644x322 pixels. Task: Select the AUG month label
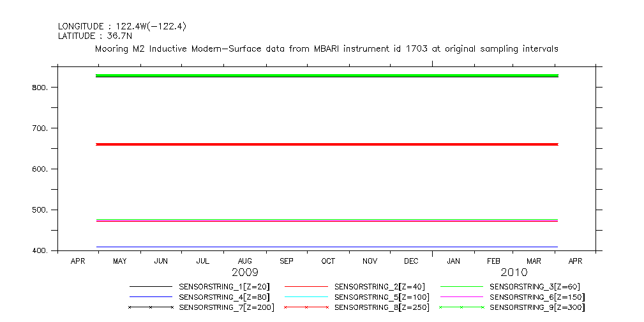tap(244, 261)
